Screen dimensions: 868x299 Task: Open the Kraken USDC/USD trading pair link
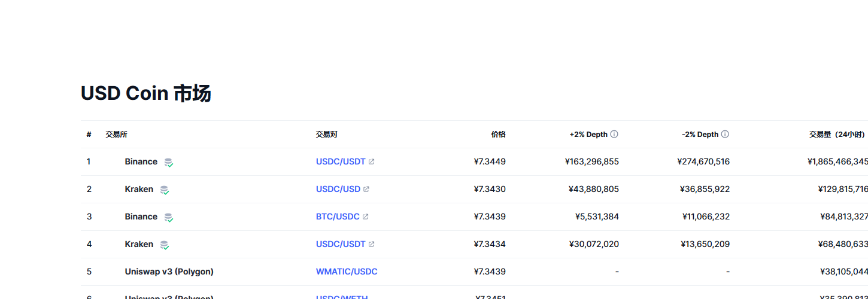(338, 190)
